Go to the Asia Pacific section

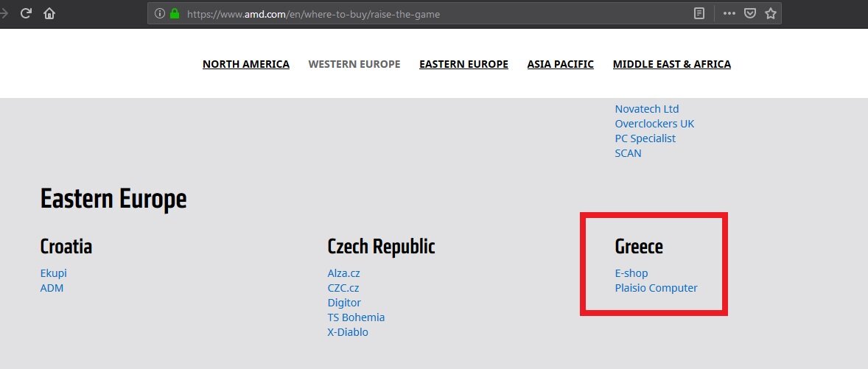560,64
